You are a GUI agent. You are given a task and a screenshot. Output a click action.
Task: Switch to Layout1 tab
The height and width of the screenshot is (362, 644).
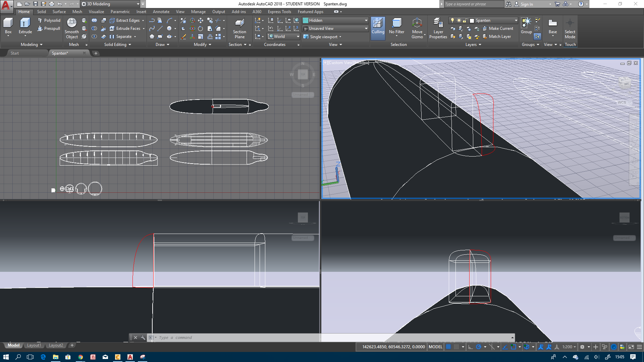(x=34, y=345)
